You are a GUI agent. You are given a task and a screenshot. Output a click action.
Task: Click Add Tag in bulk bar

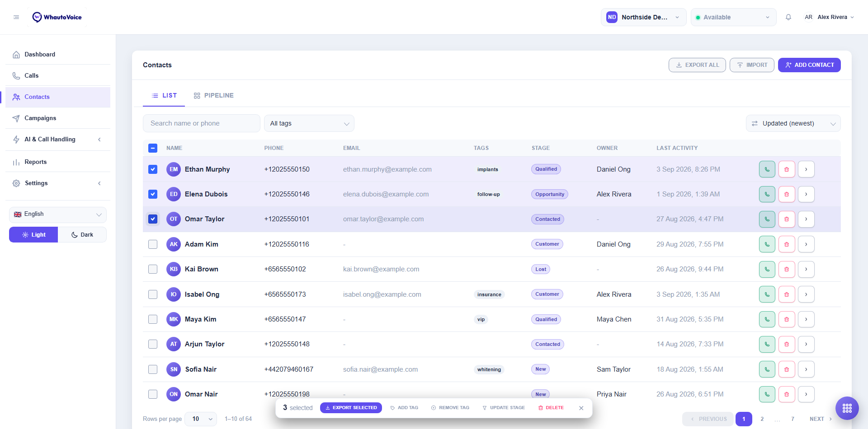[404, 408]
